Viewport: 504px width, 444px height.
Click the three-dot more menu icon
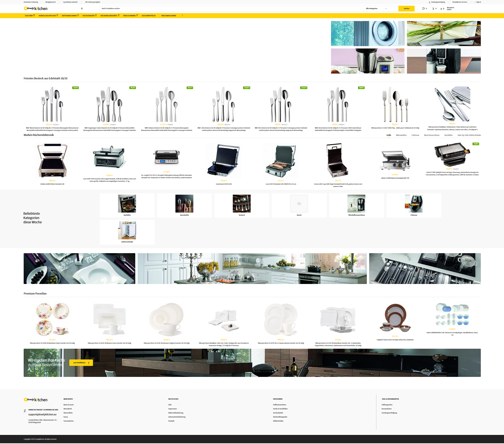coord(183,16)
